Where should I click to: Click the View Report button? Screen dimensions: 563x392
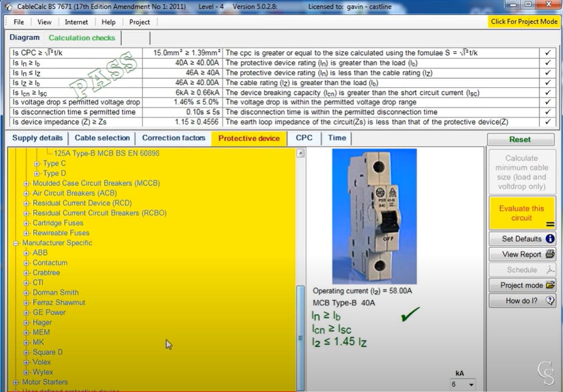click(x=522, y=254)
